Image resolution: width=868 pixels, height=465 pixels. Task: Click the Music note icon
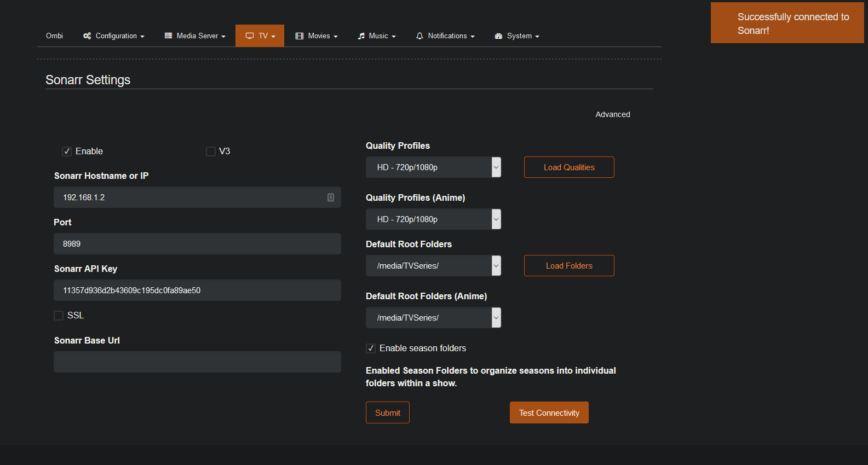coord(361,36)
